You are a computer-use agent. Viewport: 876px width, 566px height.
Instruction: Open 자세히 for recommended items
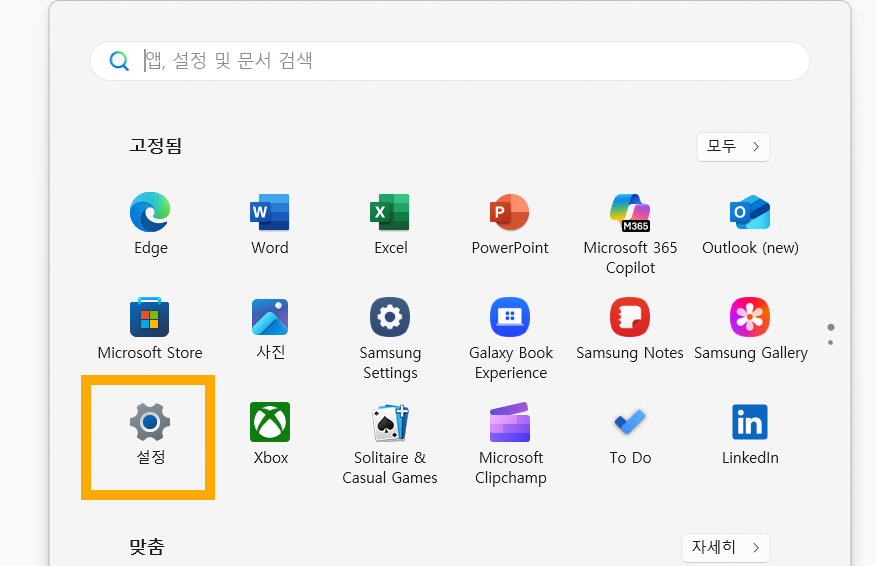[726, 548]
